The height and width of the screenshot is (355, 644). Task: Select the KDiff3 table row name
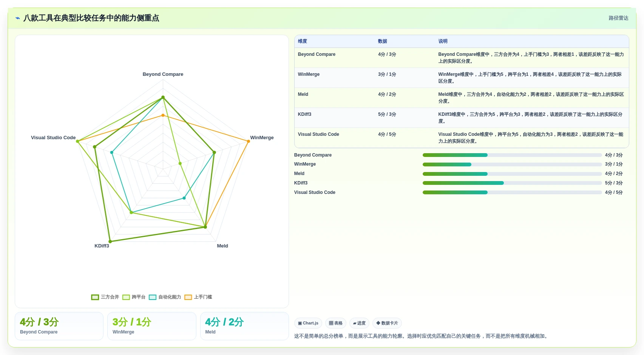pyautogui.click(x=304, y=114)
